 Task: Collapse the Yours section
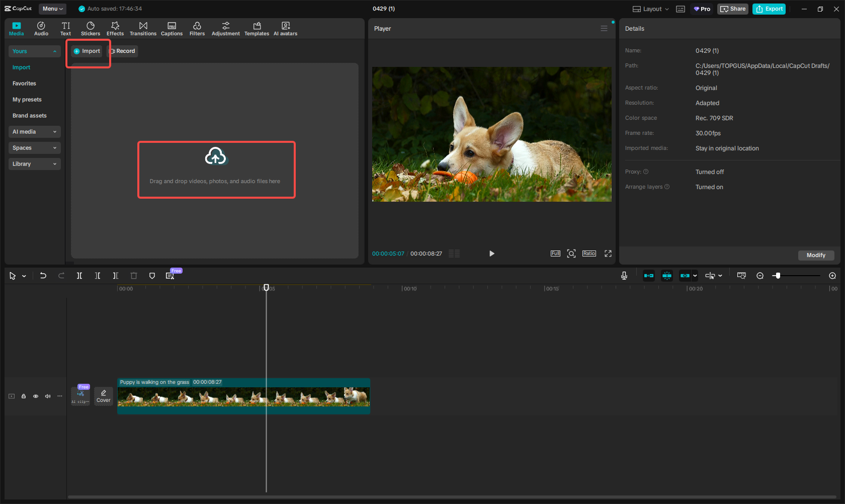pos(54,51)
